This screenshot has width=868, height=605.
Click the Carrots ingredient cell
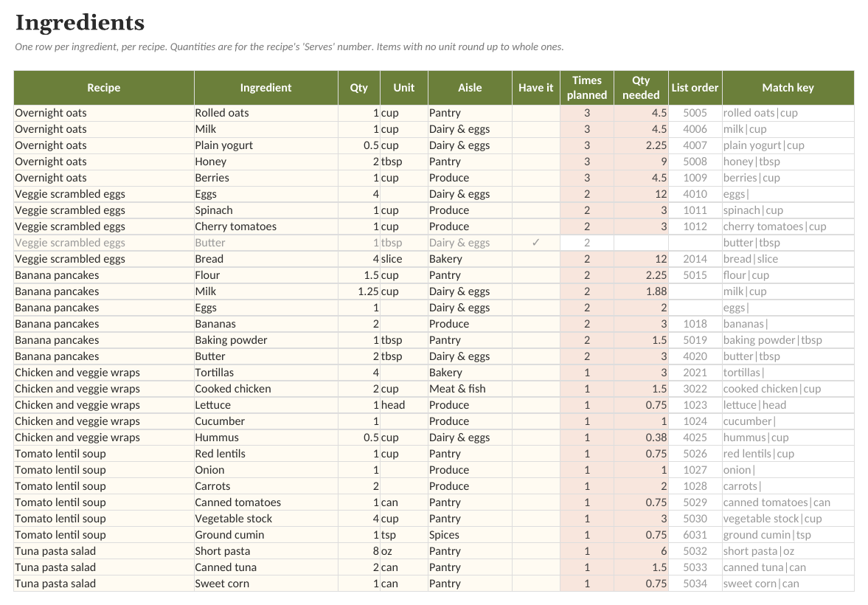point(265,486)
